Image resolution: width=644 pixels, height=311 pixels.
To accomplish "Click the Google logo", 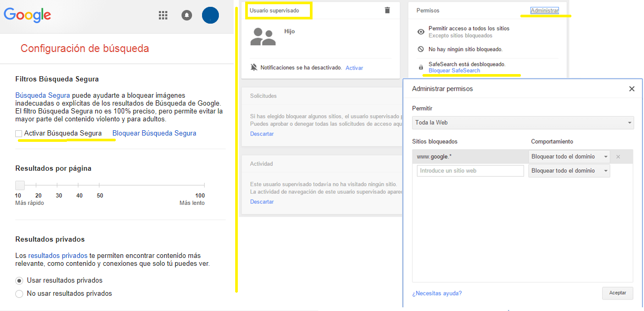I will click(27, 15).
